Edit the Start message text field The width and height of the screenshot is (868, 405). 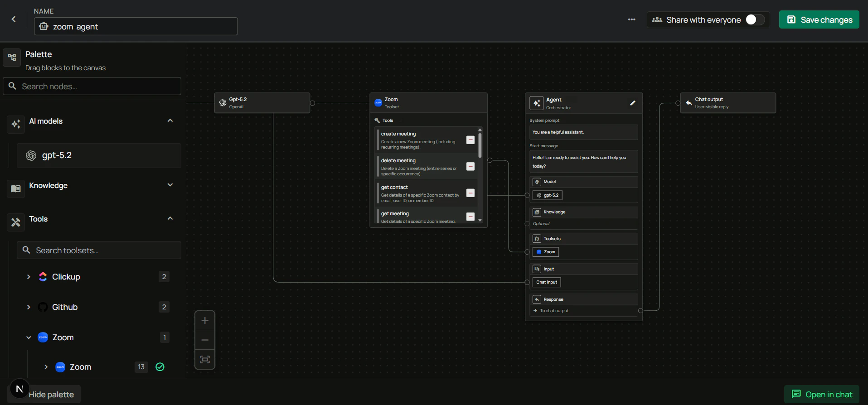(x=584, y=162)
